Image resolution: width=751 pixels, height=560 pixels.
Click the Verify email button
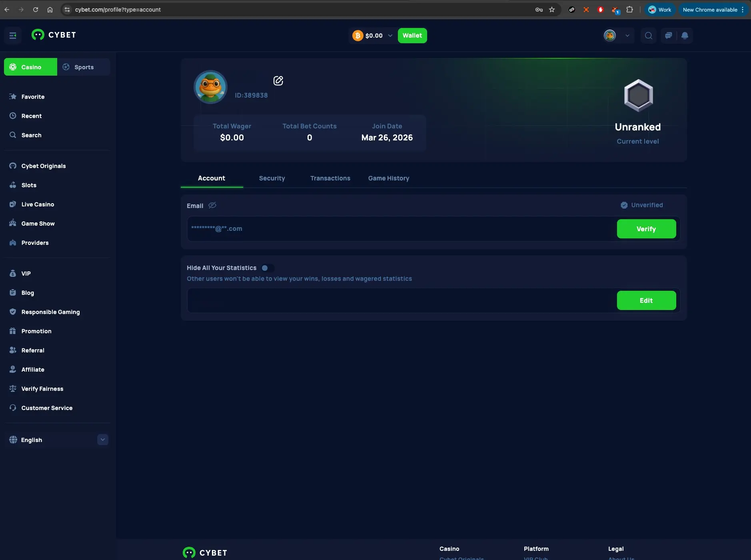coord(646,229)
